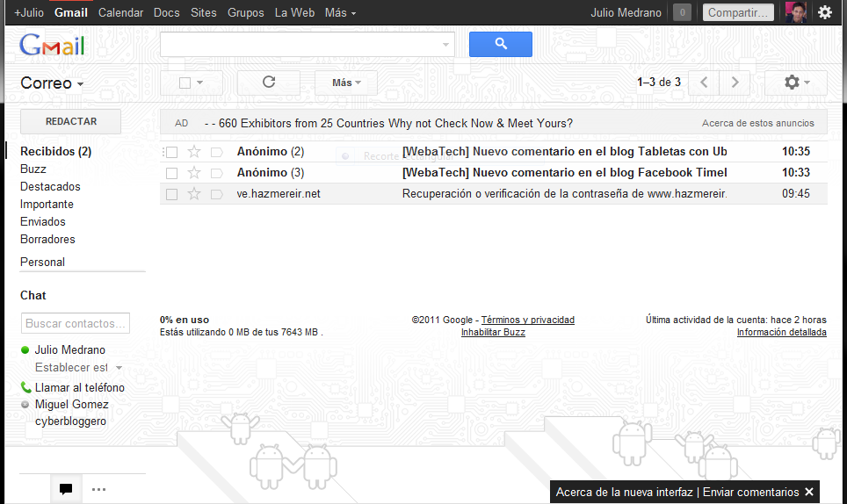This screenshot has width=847, height=504.
Task: Click the Buscar contactos field
Action: point(75,323)
